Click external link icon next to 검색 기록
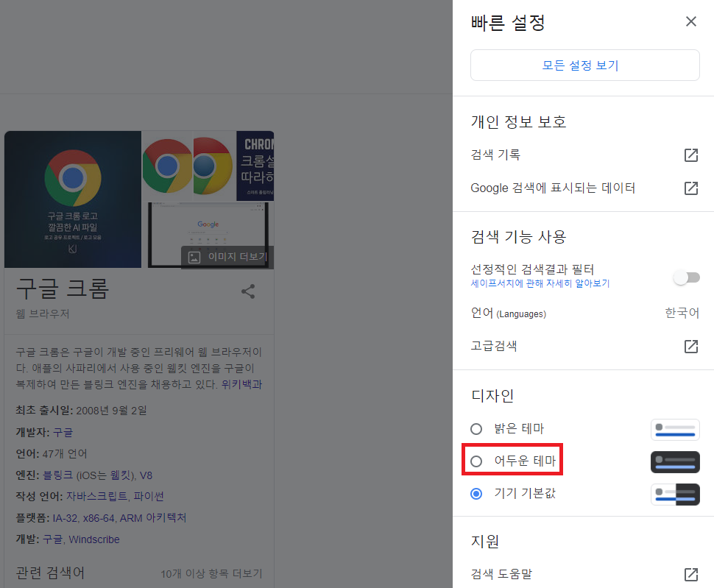714x588 pixels. pos(690,155)
